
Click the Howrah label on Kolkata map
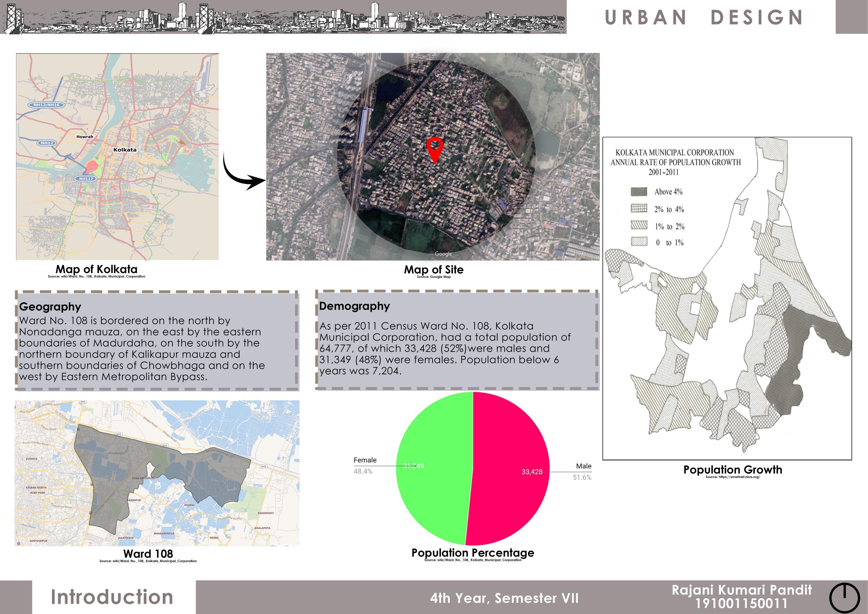(85, 137)
